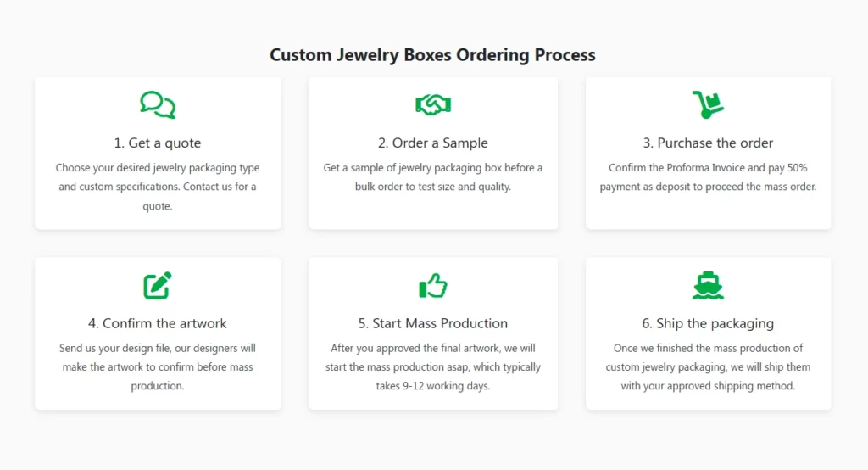Click the '5. Start Mass Production' heading
This screenshot has height=470, width=868.
pyautogui.click(x=433, y=323)
